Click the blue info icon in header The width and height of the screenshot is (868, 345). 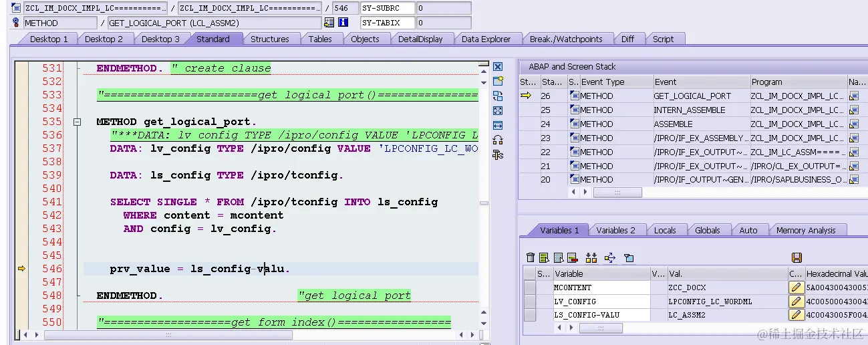point(343,22)
